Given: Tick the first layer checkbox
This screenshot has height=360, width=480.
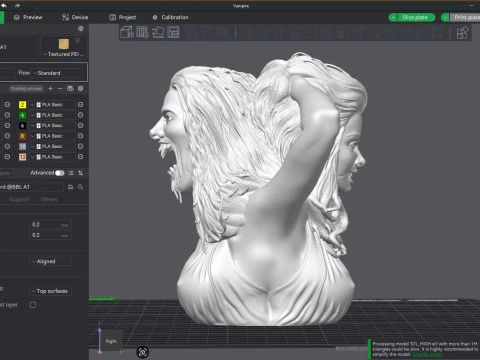Looking at the screenshot, I should [x=33, y=305].
